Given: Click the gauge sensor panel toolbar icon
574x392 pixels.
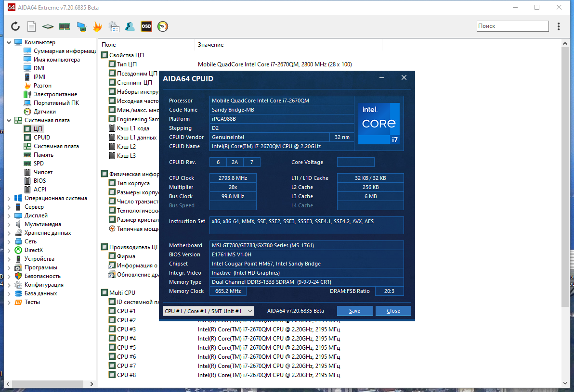Looking at the screenshot, I should [x=163, y=26].
